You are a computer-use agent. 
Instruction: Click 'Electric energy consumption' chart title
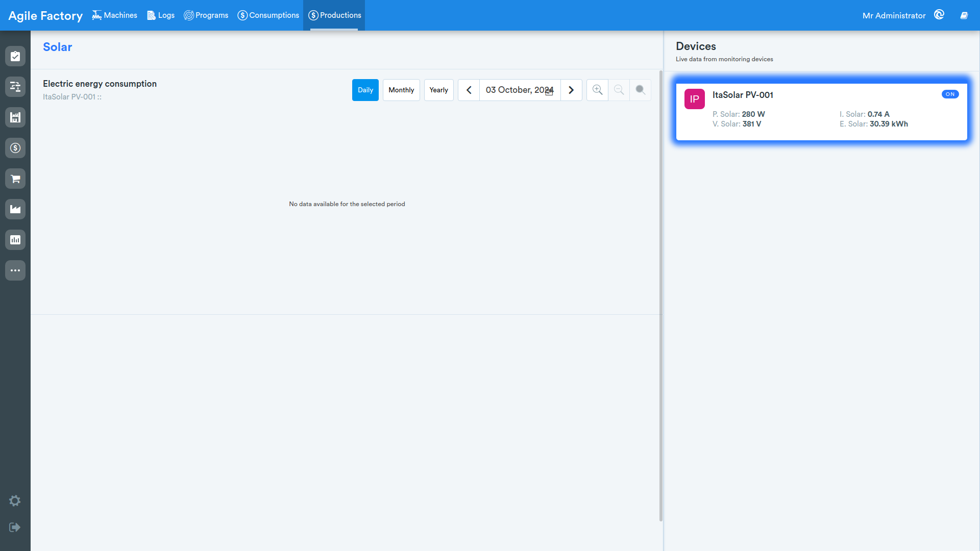coord(100,84)
